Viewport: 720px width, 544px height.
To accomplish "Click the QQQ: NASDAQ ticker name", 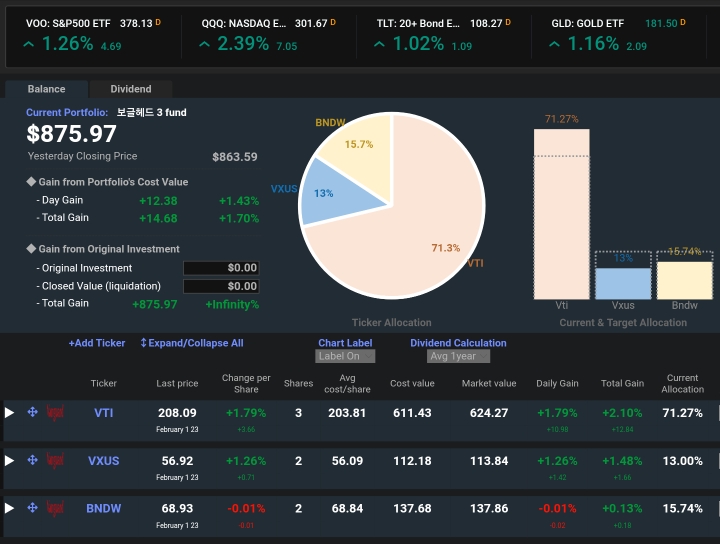I will (x=244, y=23).
